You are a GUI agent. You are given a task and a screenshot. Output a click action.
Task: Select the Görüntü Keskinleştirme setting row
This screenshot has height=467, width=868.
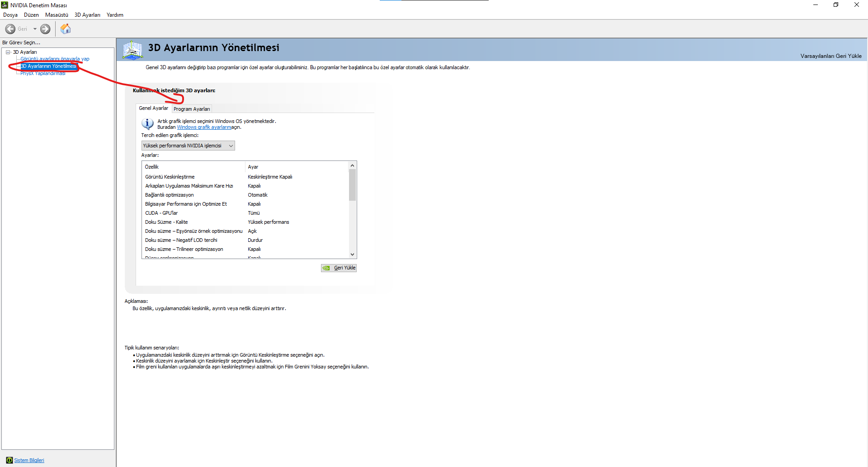pyautogui.click(x=245, y=177)
